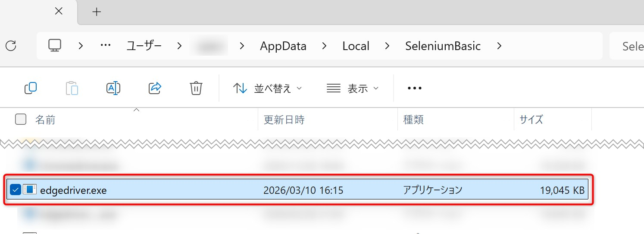Uncheck the edgedriver.exe selection checkbox

15,190
